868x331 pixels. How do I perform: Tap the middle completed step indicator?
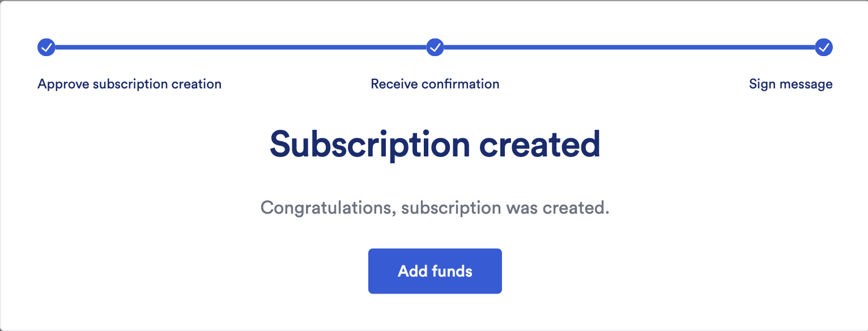click(x=435, y=48)
